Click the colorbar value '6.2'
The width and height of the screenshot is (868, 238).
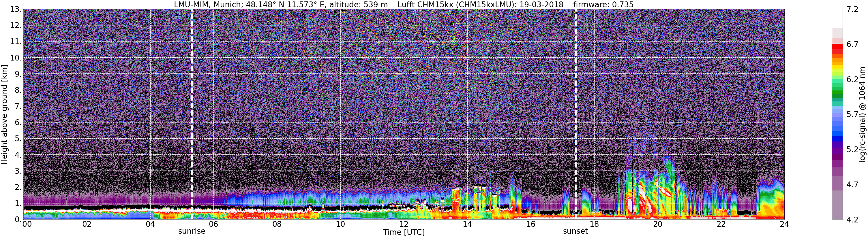(852, 79)
